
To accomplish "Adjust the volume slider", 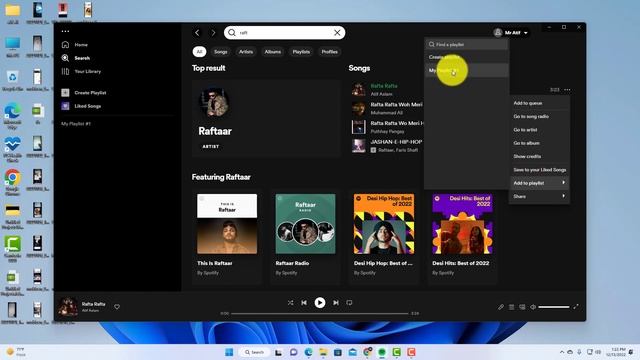I will [x=553, y=307].
